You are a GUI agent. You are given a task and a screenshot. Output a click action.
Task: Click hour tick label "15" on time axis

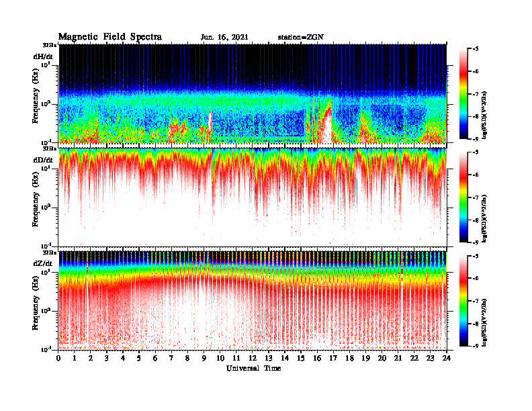pos(301,359)
